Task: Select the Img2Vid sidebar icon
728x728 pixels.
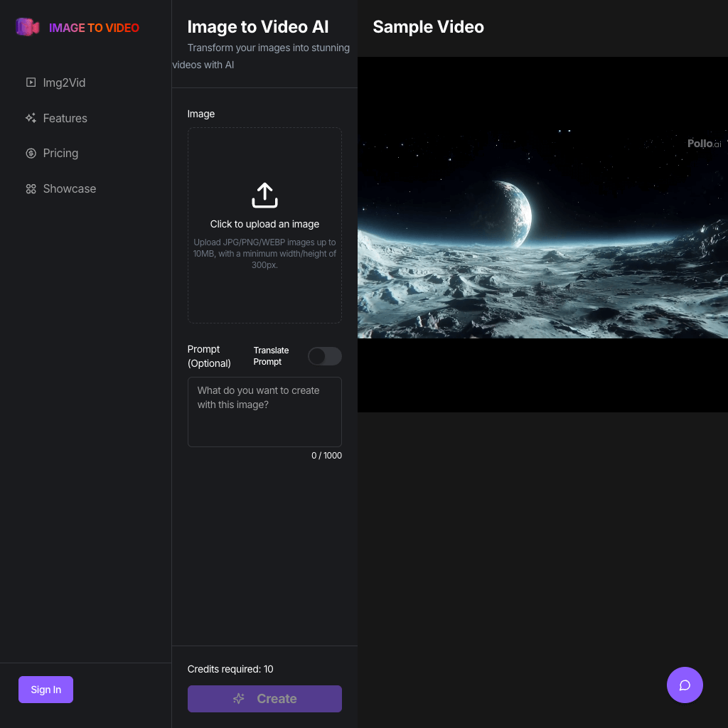Action: 31,82
